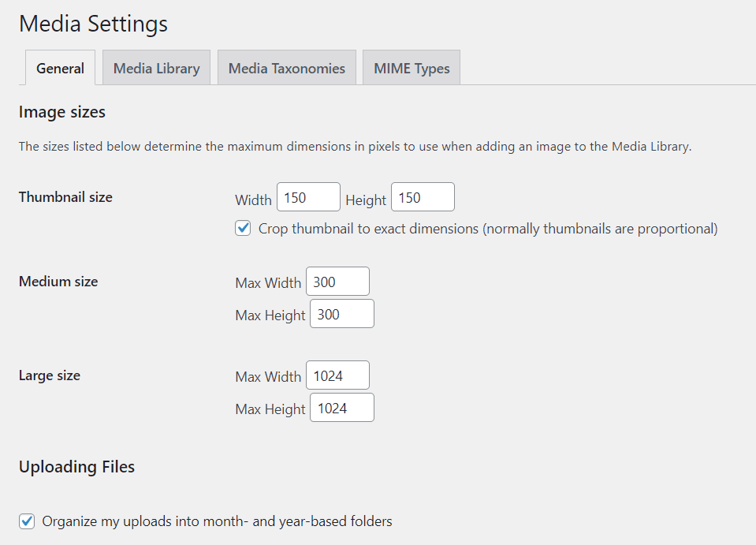Click the "Height" label beside Thumbnail size
The width and height of the screenshot is (756, 545).
click(x=366, y=200)
